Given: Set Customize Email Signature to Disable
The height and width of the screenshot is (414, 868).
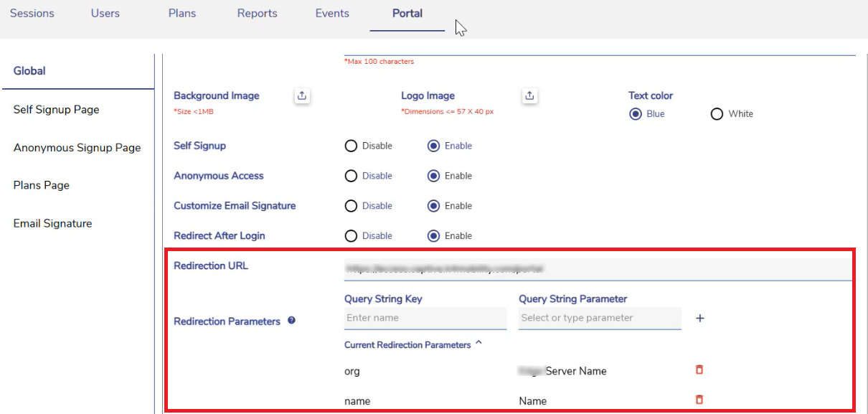Looking at the screenshot, I should 351,206.
